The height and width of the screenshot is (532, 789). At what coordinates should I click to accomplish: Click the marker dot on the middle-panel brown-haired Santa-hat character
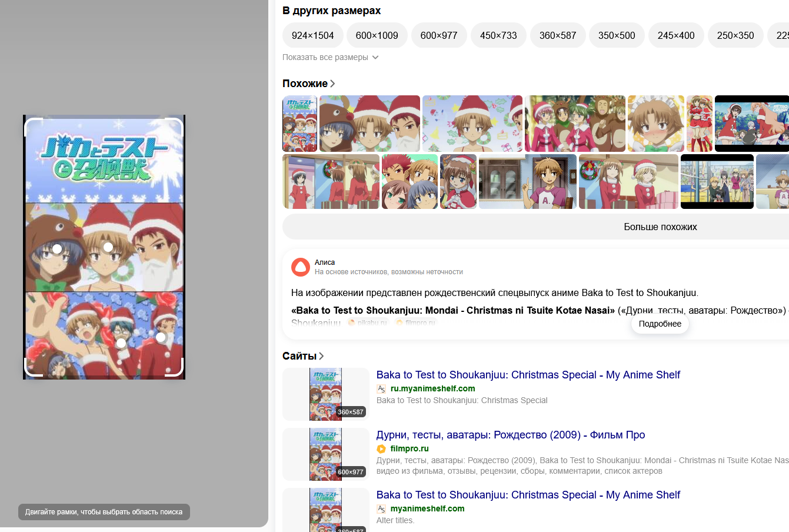click(x=108, y=247)
